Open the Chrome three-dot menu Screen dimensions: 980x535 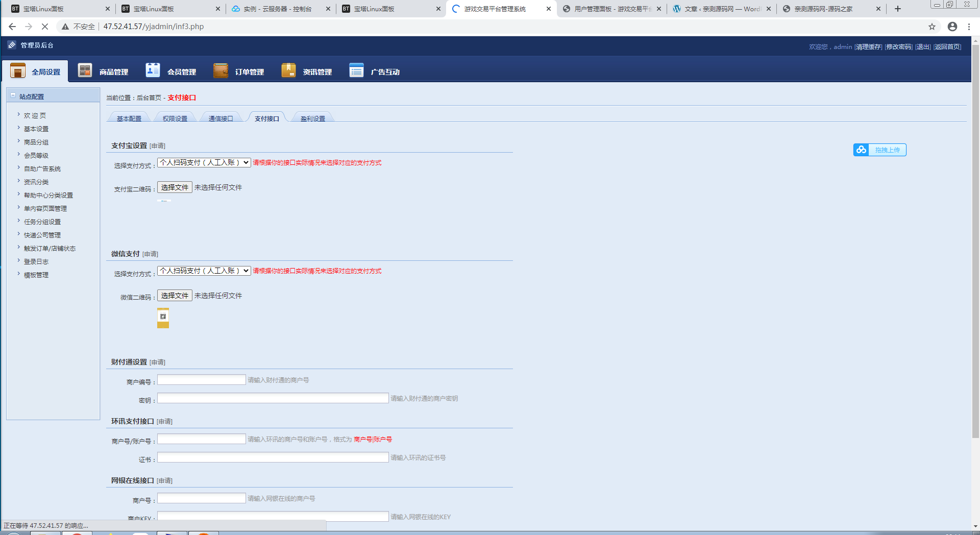tap(969, 27)
